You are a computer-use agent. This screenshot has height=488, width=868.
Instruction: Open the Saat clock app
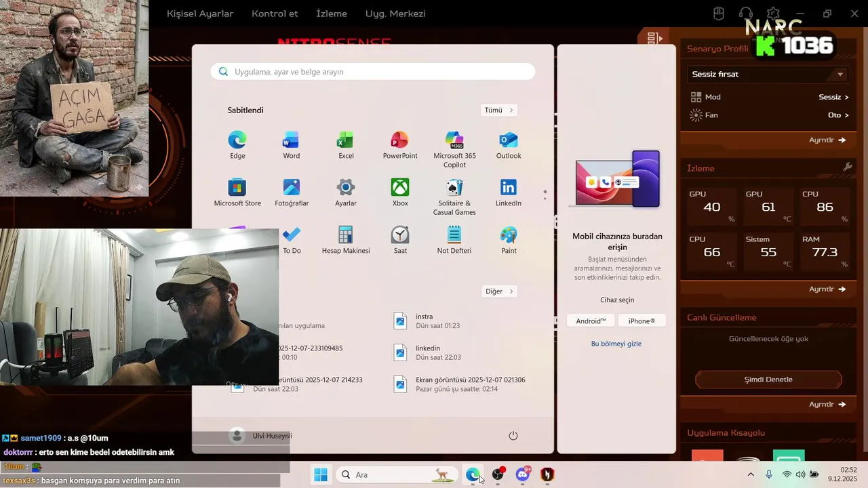[x=400, y=240]
